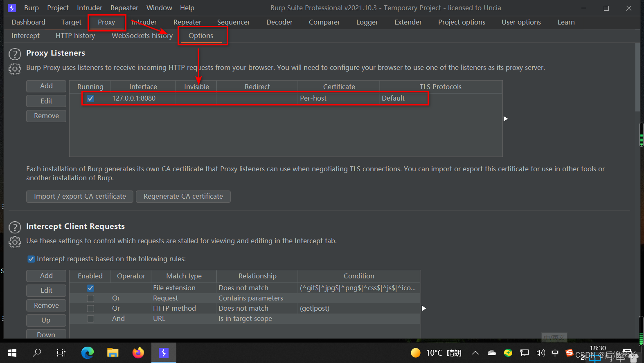Enable the HTTP method rule checkbox
The image size is (644, 363).
[90, 309]
